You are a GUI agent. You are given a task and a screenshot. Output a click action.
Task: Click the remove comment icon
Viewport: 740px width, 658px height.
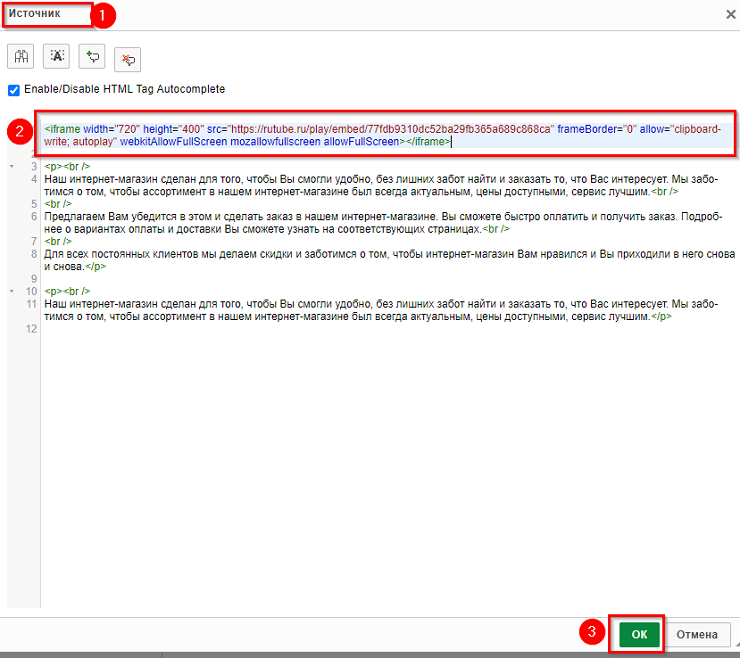(x=128, y=60)
